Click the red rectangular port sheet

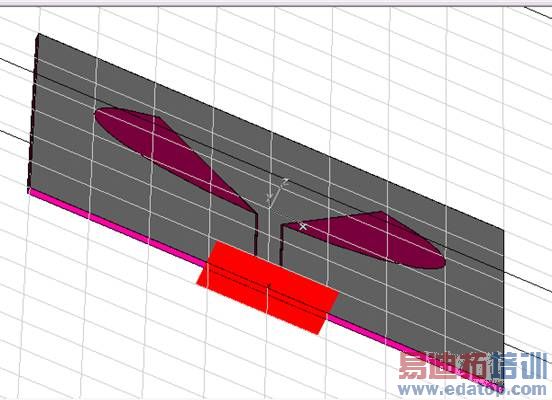268,287
